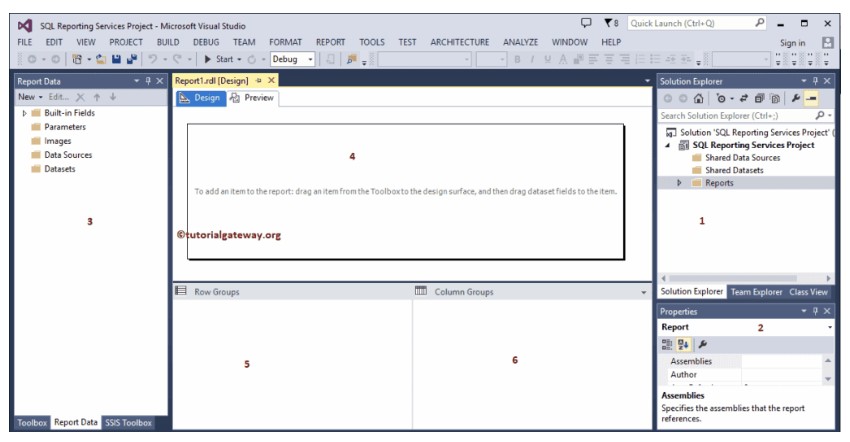Select the Data Sources folder in Report Data
This screenshot has width=850, height=442.
coord(68,155)
